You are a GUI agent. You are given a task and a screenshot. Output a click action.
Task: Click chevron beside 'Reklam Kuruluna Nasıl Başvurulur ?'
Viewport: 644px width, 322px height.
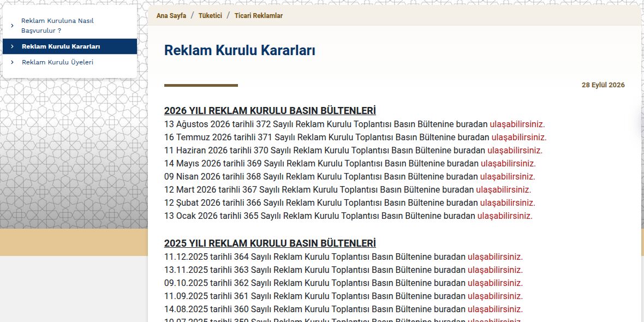[12, 26]
